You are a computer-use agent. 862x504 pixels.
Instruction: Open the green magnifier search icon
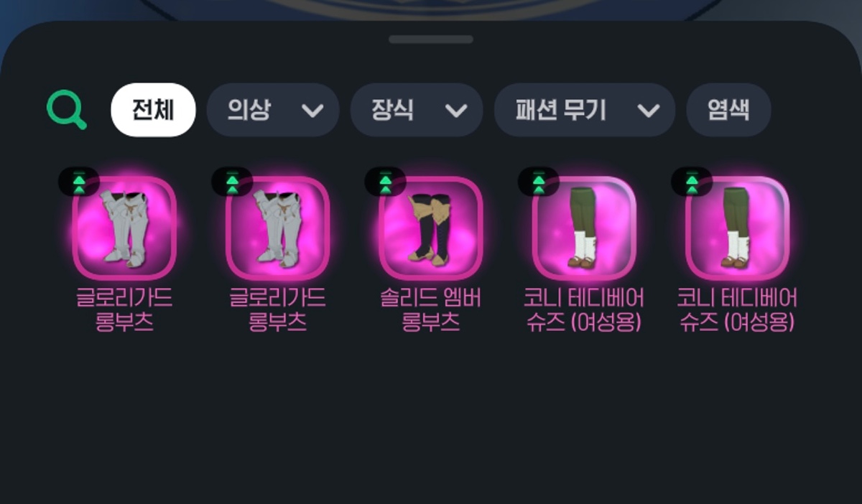click(67, 110)
